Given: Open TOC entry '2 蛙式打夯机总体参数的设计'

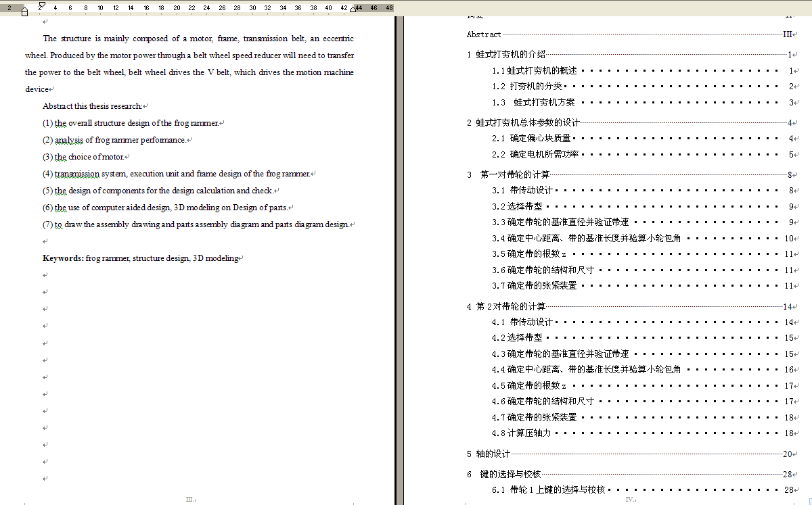Looking at the screenshot, I should click(x=631, y=123).
